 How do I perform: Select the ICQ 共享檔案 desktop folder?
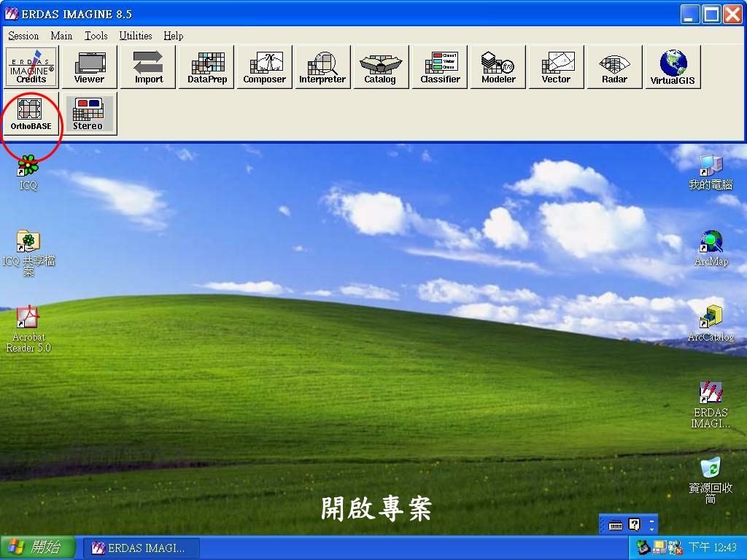(x=28, y=253)
